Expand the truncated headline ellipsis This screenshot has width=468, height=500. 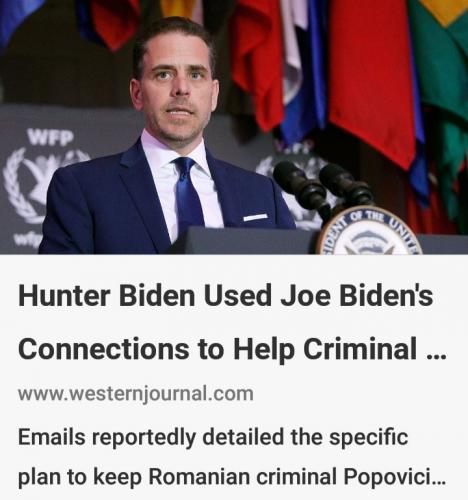[x=436, y=356]
